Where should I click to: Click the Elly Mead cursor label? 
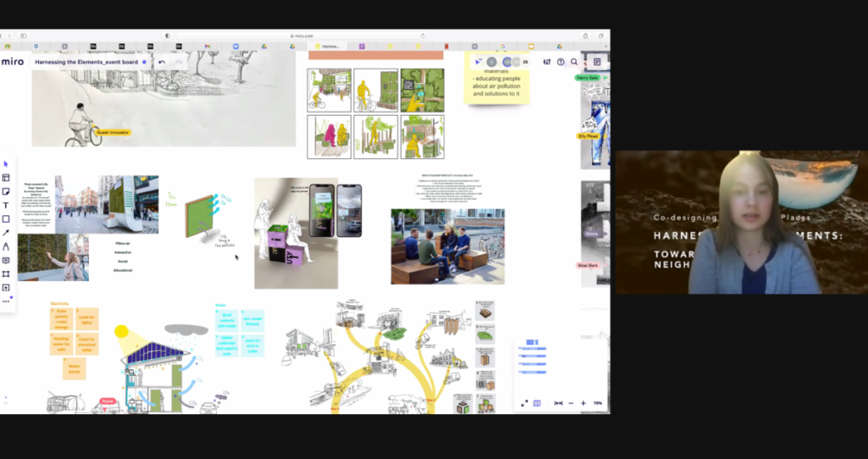[x=588, y=136]
